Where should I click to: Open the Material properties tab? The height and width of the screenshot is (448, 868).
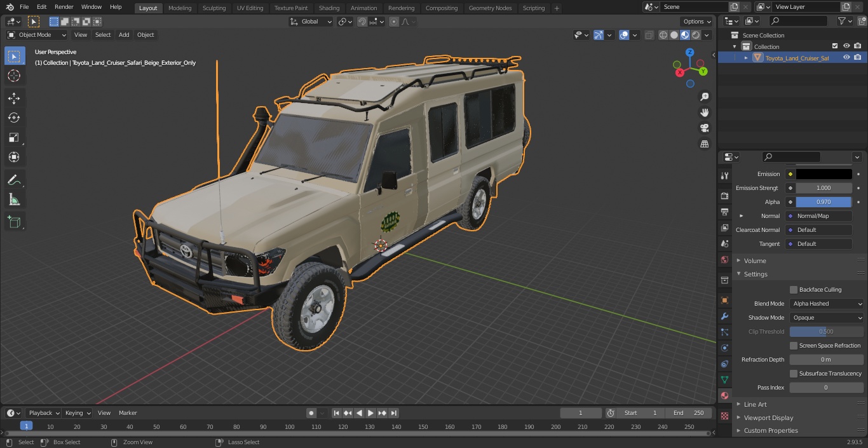724,395
